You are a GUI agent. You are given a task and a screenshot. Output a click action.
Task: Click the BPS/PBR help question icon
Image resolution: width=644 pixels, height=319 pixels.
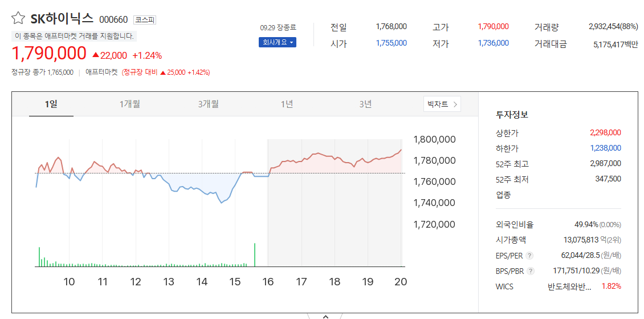531,271
